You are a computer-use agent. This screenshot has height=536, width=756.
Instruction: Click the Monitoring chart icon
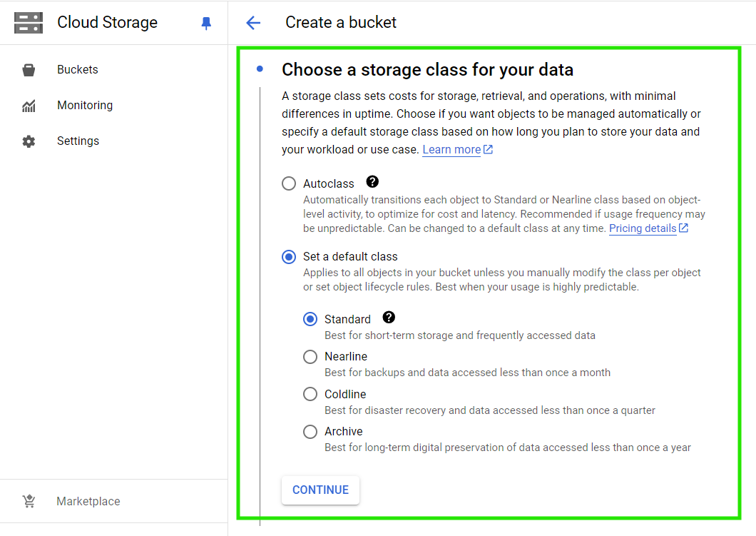[x=29, y=106]
